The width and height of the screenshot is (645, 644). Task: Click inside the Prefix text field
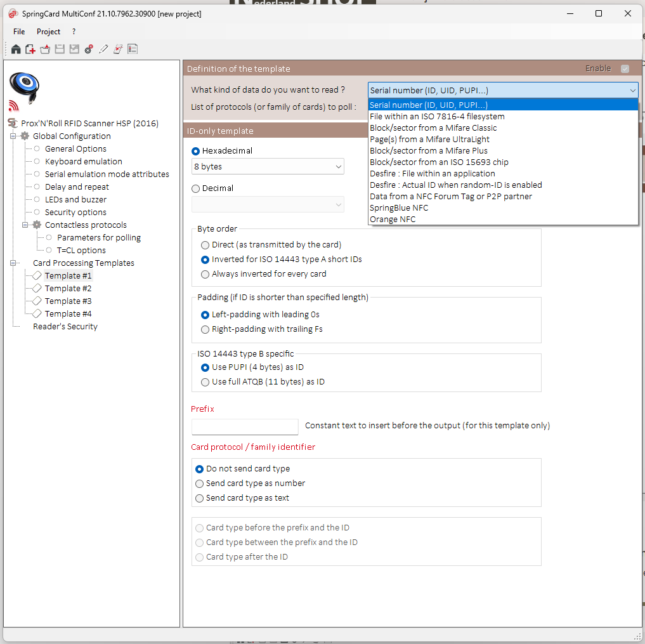point(245,427)
